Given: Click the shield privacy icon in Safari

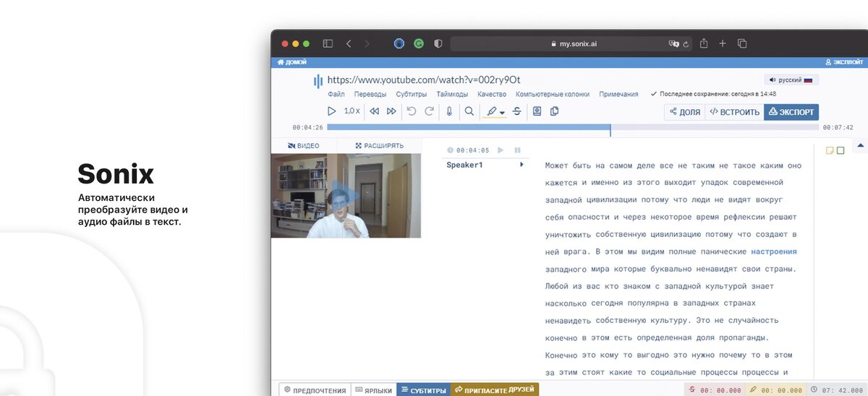Looking at the screenshot, I should point(438,43).
